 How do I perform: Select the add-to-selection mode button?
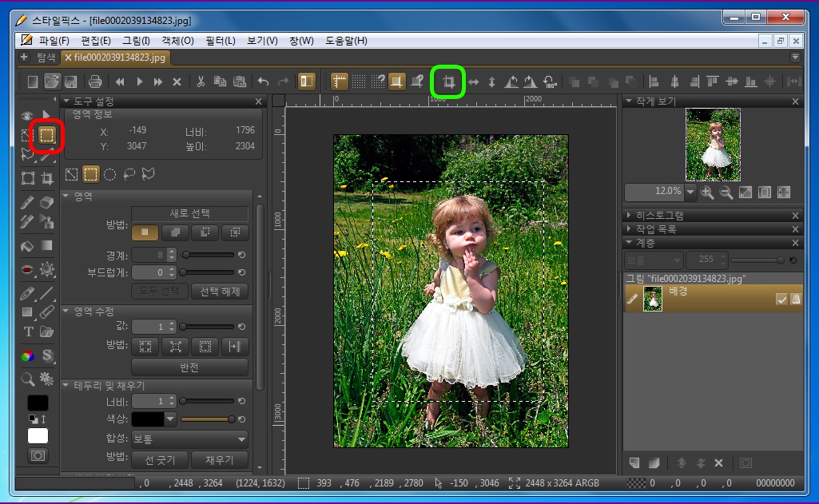pos(175,232)
